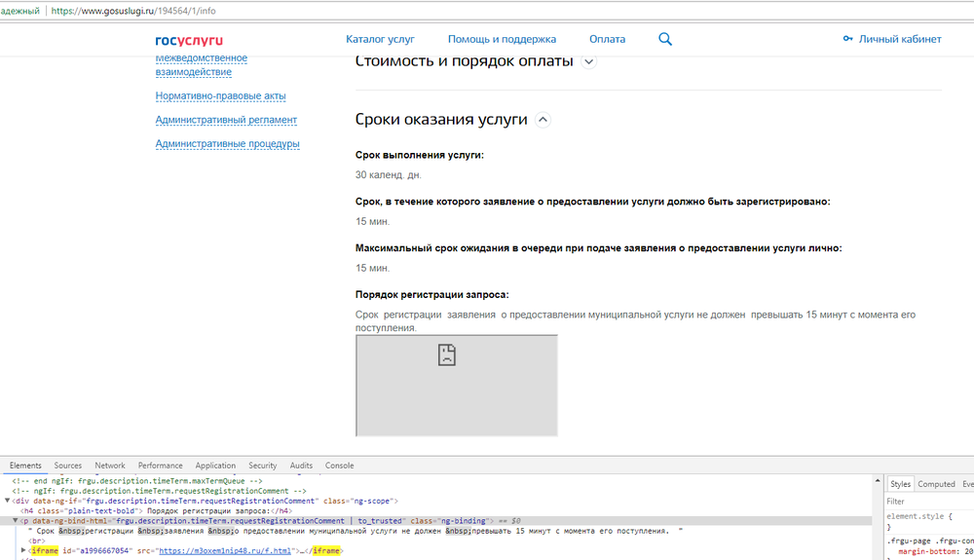Click the broken iframe sad-face icon
Screen dimensions: 974x560
point(447,355)
